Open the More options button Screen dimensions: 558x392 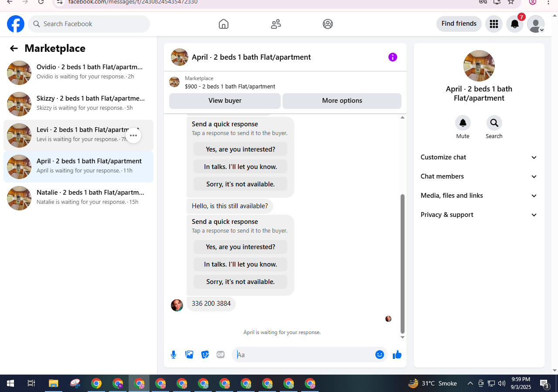click(342, 101)
